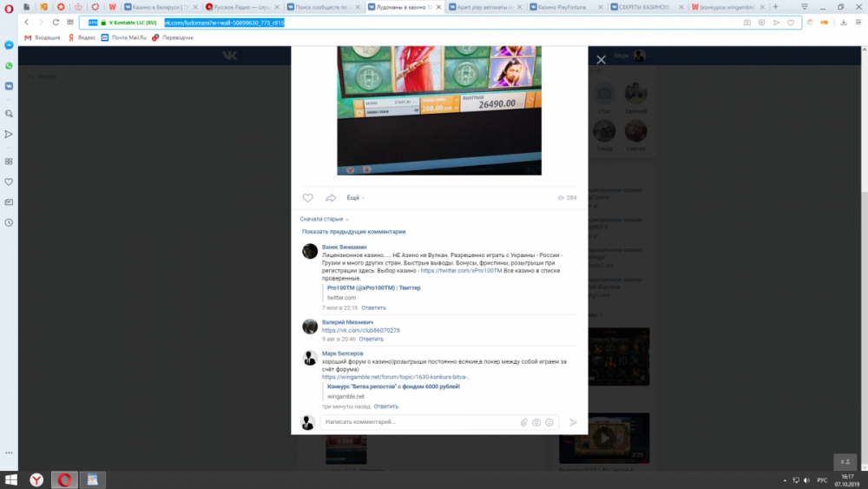
Task: Switch to Поиск сообществ tab
Action: 323,7
